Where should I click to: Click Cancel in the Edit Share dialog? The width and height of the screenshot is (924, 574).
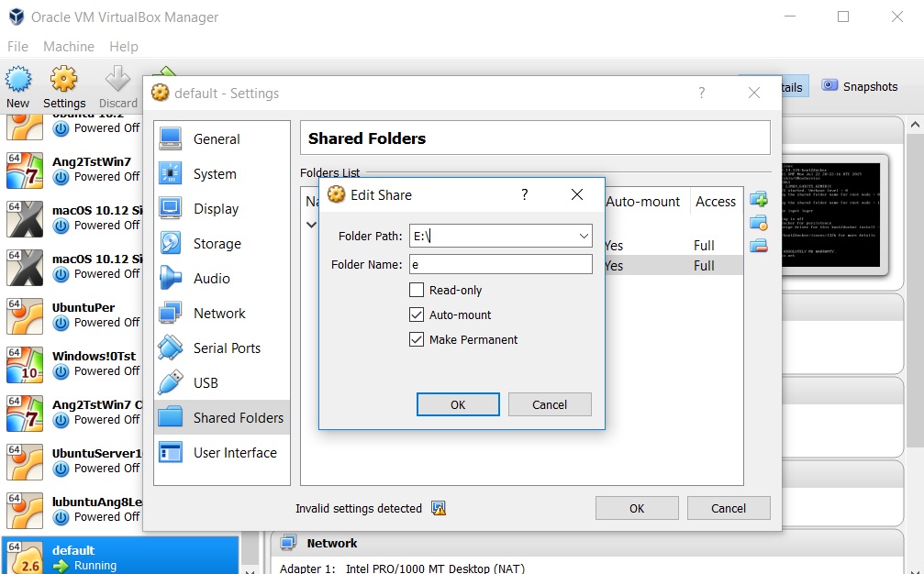point(550,404)
